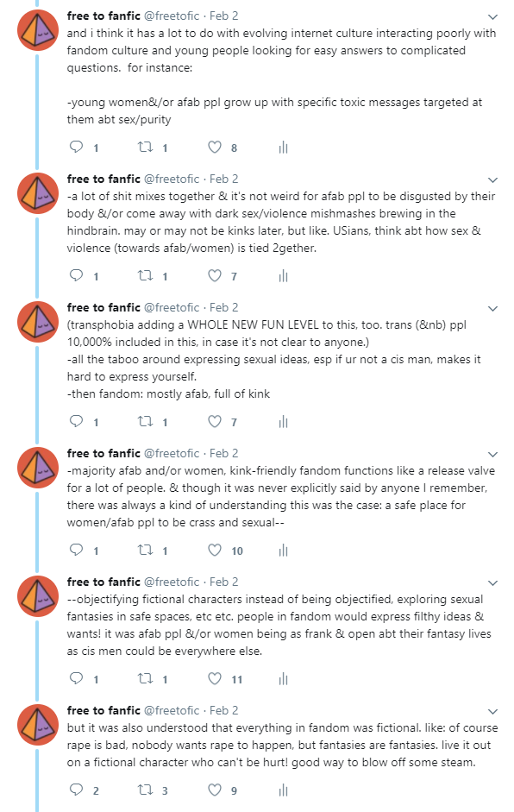Open the chevron menu on the 'hindbrain' tweet
514x812 pixels.
tap(492, 179)
